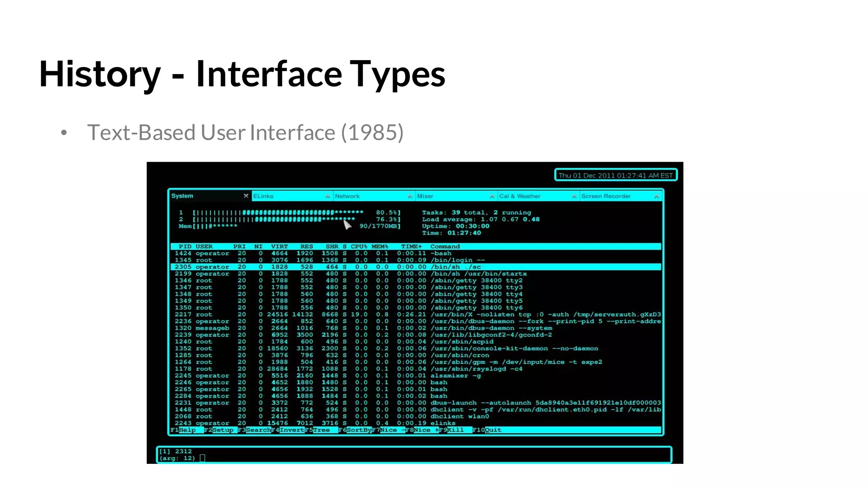Click the caret icon on the Network tab
This screenshot has width=868, height=488.
410,196
